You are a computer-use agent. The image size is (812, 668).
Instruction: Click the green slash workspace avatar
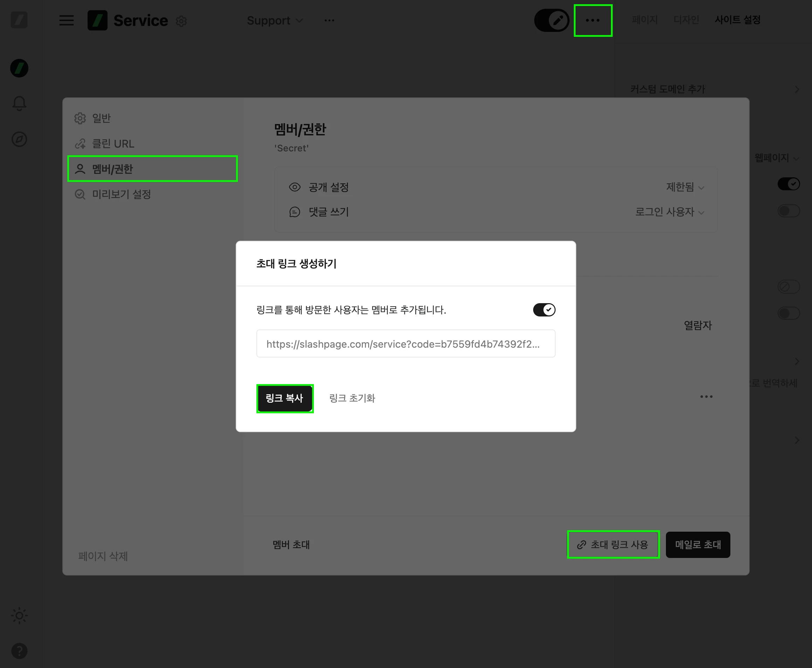pyautogui.click(x=19, y=68)
